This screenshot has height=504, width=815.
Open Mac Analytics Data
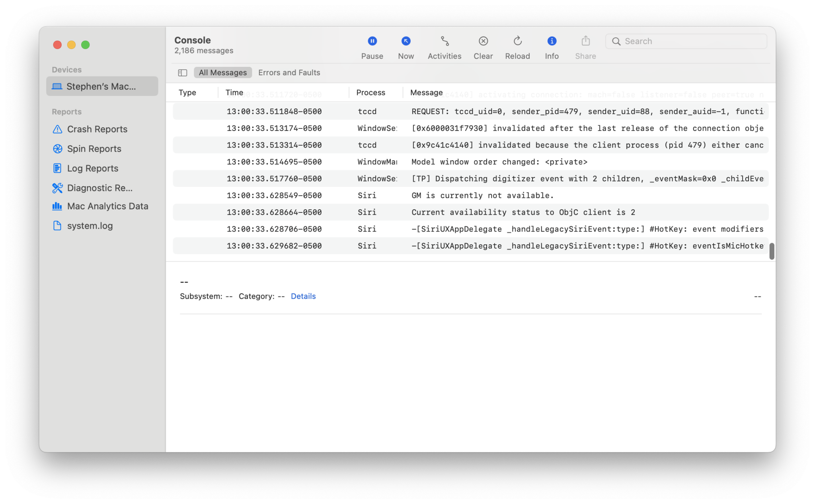[107, 206]
